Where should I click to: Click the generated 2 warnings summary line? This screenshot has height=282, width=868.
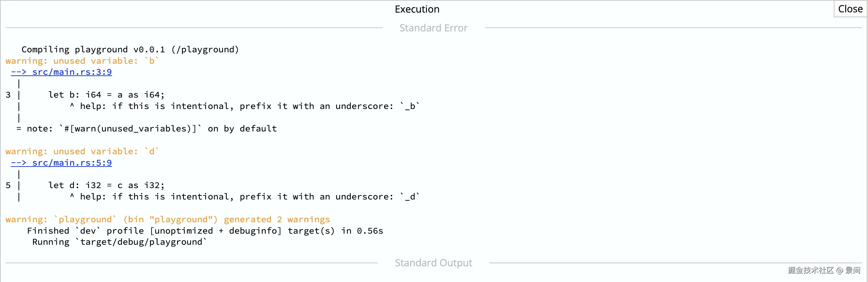coord(168,220)
